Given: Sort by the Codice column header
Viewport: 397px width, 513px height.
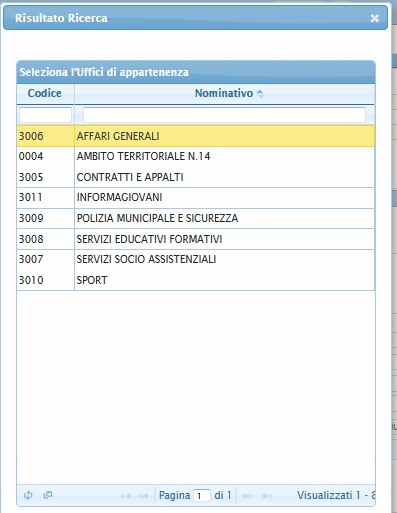Looking at the screenshot, I should (45, 93).
